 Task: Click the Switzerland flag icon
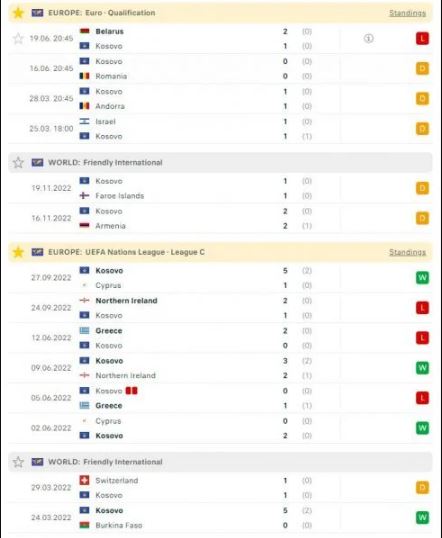coord(84,480)
